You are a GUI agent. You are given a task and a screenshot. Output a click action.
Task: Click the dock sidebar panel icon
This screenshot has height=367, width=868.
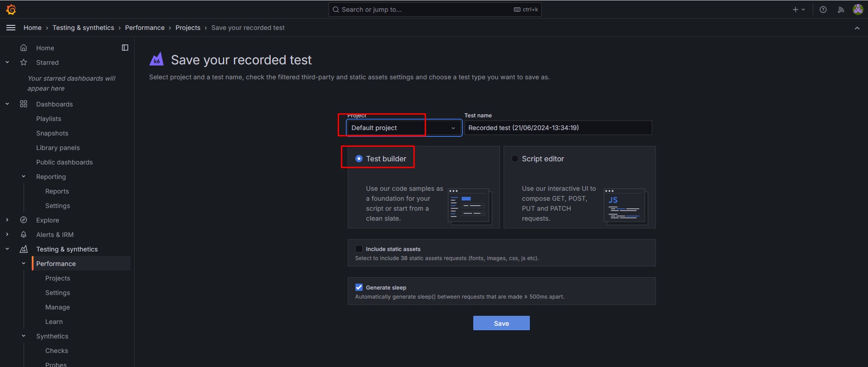(x=125, y=48)
